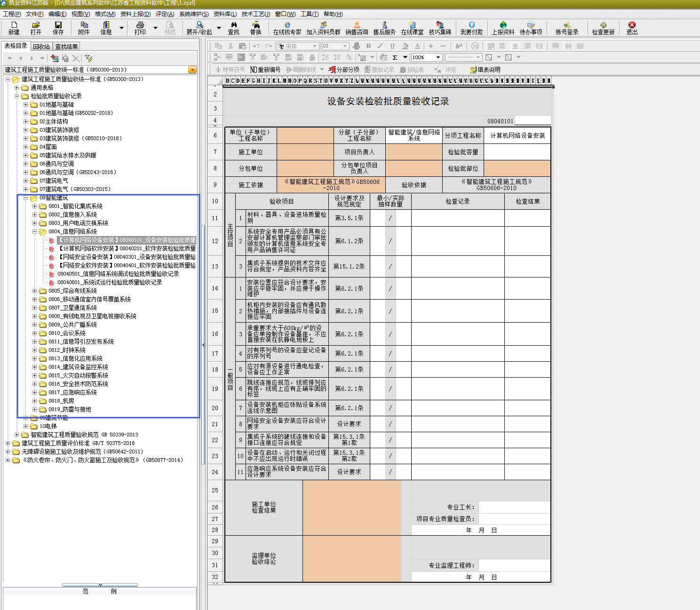
Task: Click the 替换 (Replace) toolbar icon
Action: [256, 28]
